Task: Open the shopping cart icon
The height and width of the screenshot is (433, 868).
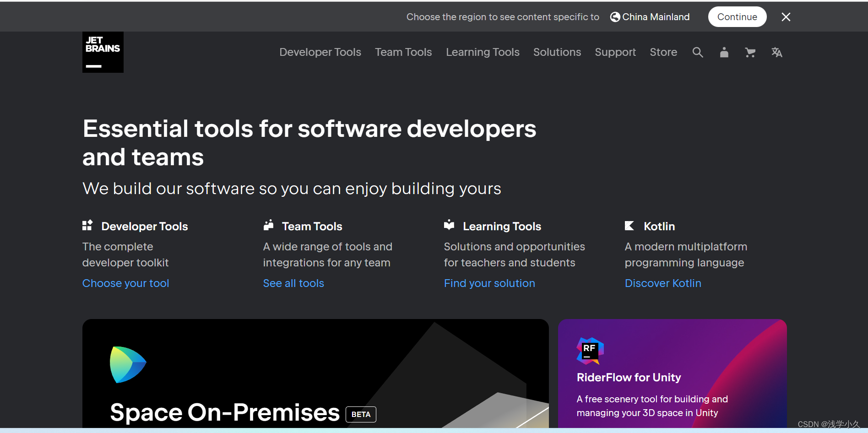Action: click(x=750, y=52)
